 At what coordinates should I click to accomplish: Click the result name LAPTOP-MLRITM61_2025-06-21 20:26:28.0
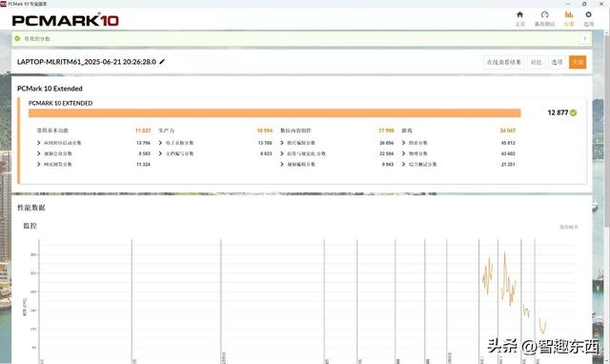(x=87, y=62)
